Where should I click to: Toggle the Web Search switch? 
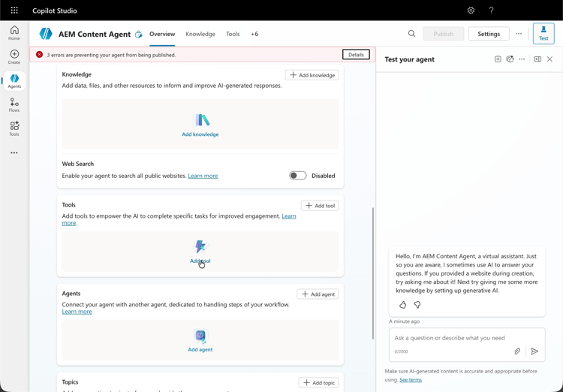click(298, 176)
